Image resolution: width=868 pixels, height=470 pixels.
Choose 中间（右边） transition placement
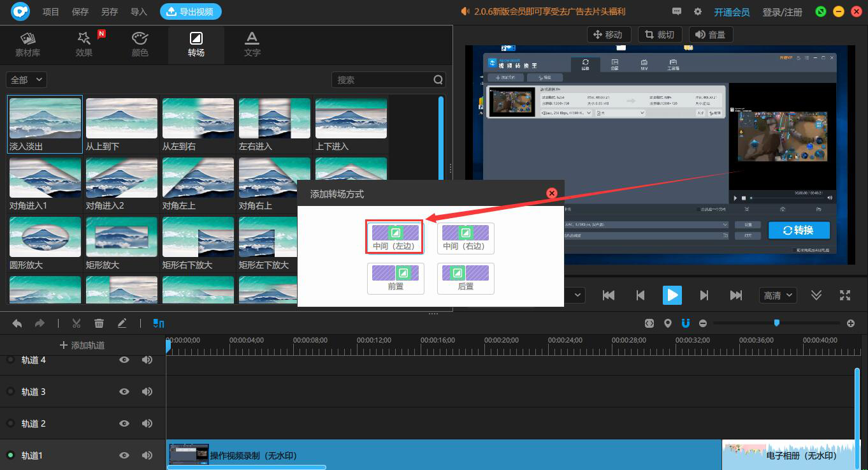465,238
